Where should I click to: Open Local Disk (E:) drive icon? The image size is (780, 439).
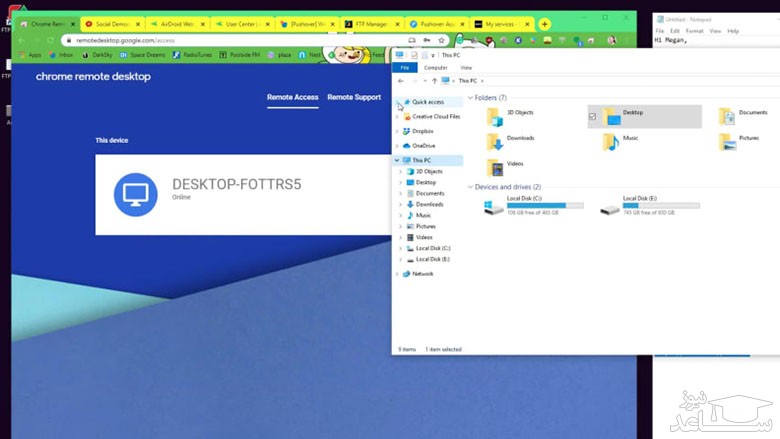tap(610, 206)
